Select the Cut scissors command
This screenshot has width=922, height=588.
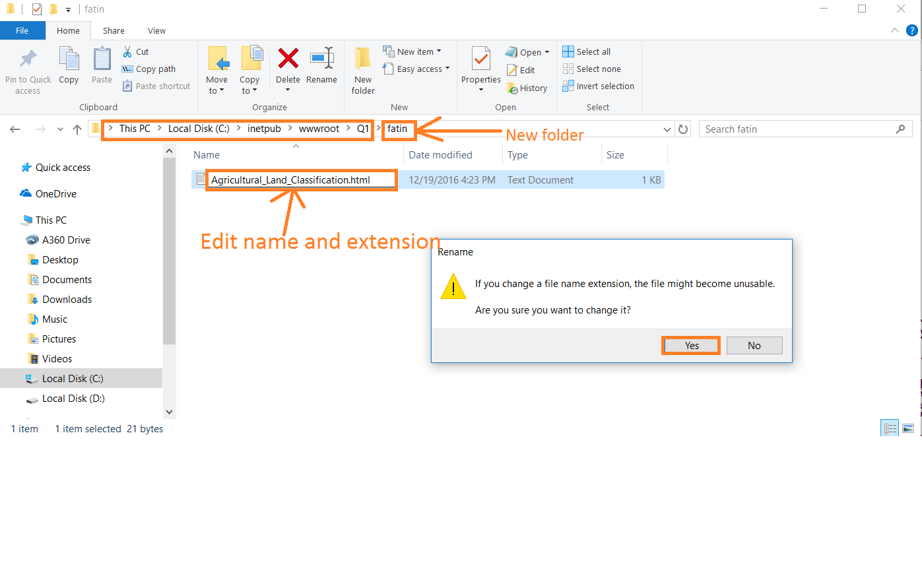[136, 51]
